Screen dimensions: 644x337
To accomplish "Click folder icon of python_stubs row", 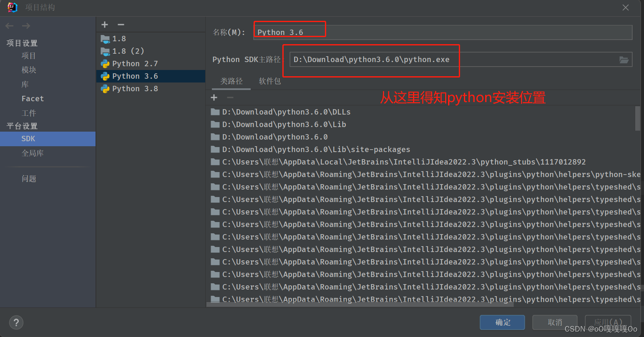I will coord(215,162).
